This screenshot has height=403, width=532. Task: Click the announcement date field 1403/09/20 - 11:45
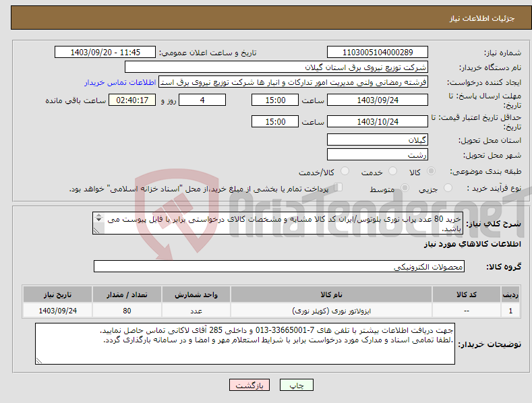coord(105,53)
